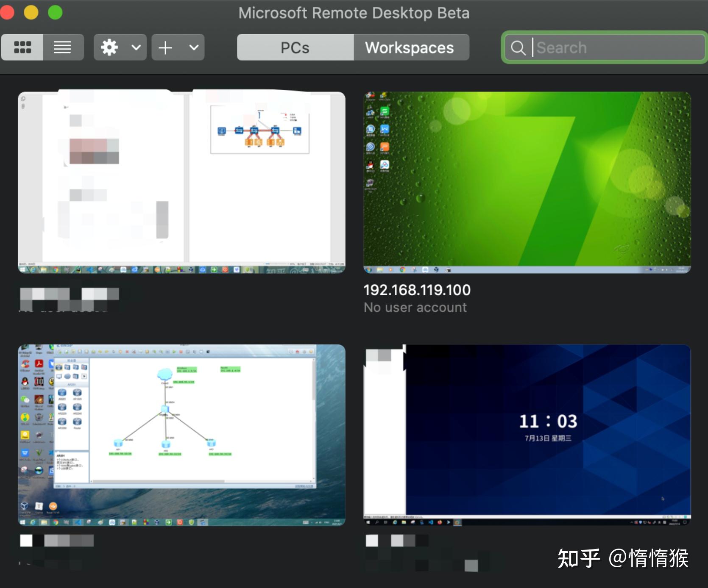Click the plus icon to add a PC
This screenshot has width=708, height=588.
tap(165, 47)
